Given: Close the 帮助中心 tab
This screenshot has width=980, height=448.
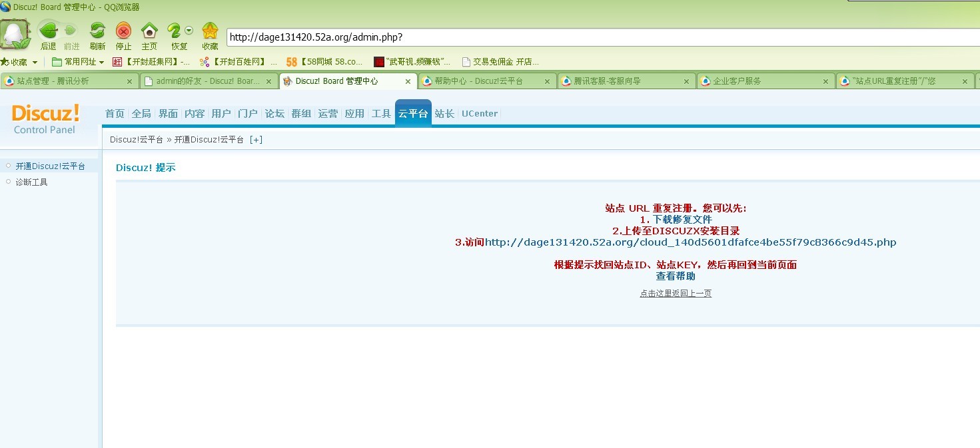Looking at the screenshot, I should pyautogui.click(x=547, y=82).
